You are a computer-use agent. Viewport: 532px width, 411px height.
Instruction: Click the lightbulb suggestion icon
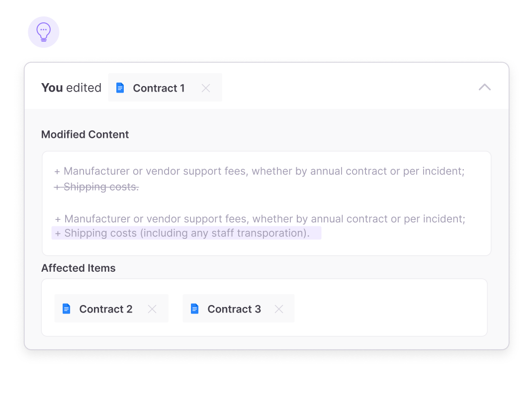click(x=44, y=32)
